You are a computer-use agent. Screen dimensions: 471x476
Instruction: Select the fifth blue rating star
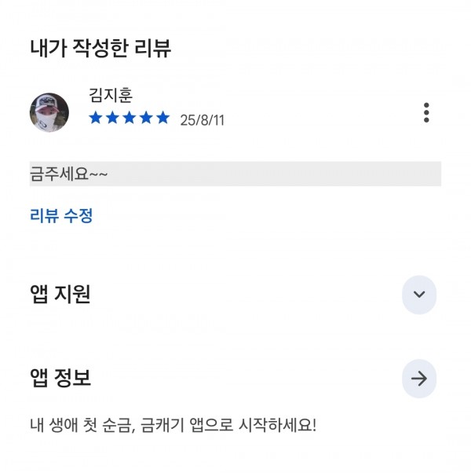click(163, 118)
